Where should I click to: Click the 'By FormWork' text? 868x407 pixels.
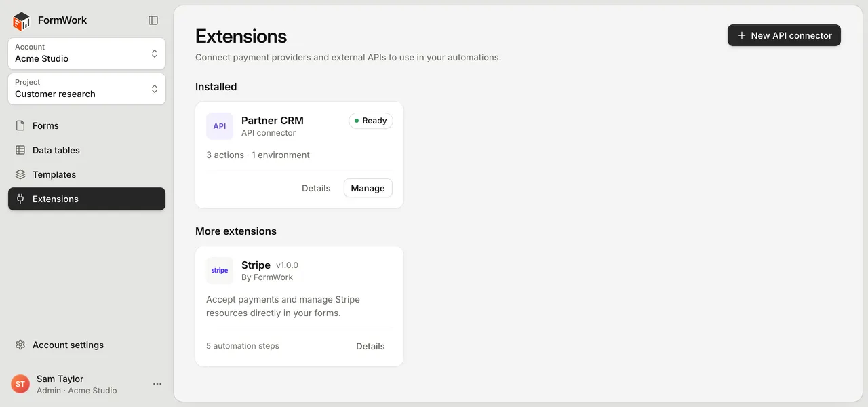(267, 277)
